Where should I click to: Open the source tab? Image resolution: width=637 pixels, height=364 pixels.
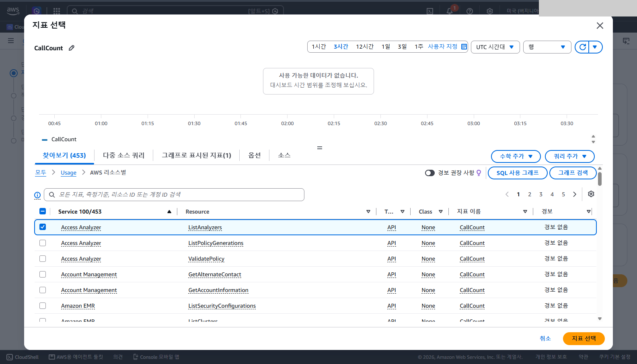pos(284,155)
